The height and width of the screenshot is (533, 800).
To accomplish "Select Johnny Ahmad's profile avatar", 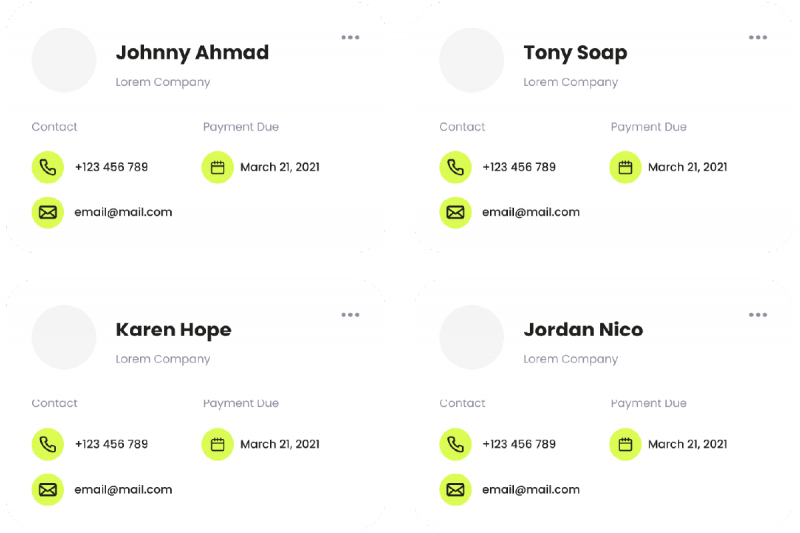I will 64,60.
